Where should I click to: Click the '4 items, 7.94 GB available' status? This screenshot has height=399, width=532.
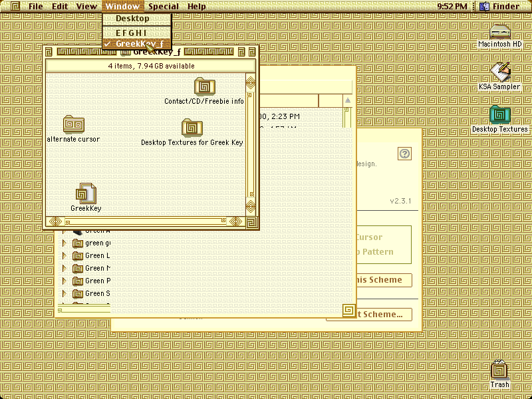pyautogui.click(x=152, y=66)
